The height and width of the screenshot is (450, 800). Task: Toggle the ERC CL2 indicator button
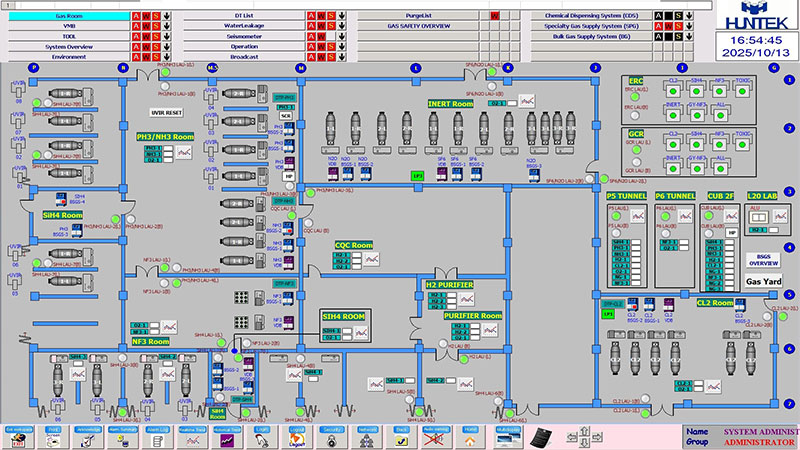[x=674, y=90]
